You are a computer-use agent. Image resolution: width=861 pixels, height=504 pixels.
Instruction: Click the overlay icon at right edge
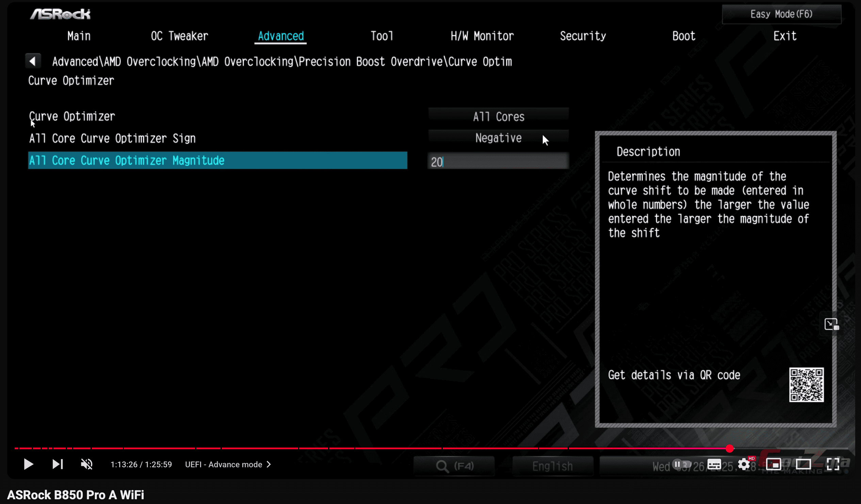point(831,324)
